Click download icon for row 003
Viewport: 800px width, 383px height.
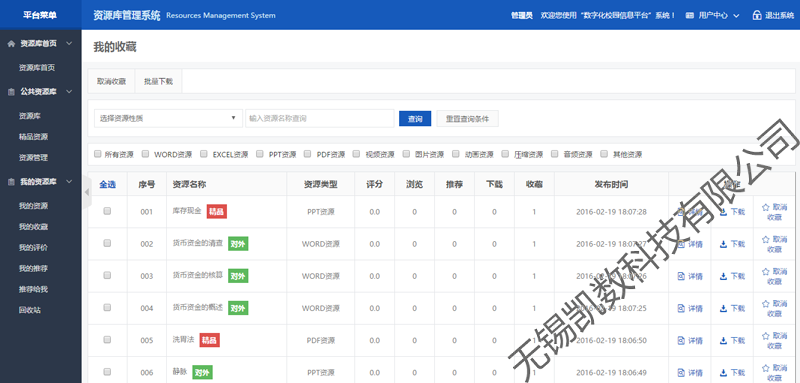(x=723, y=276)
